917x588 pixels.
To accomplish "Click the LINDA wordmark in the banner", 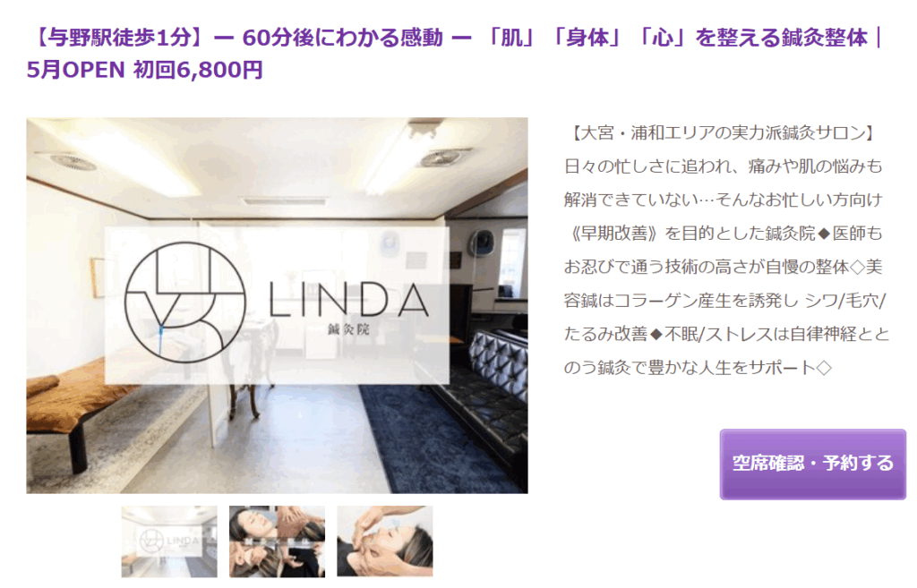I will point(349,299).
